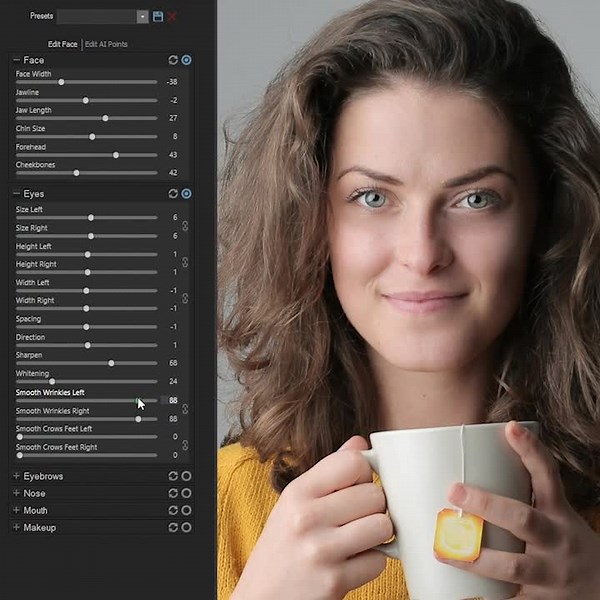
Task: Expand the Nose section
Action: point(16,493)
